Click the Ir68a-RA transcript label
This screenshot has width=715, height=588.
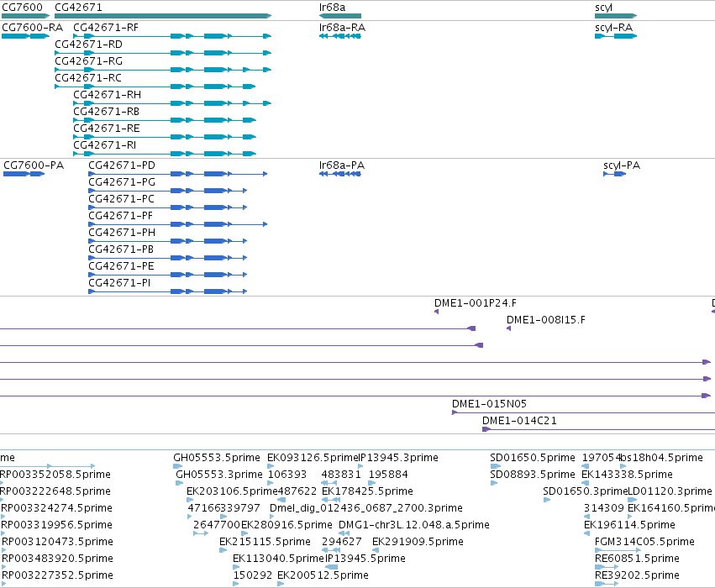pos(342,28)
